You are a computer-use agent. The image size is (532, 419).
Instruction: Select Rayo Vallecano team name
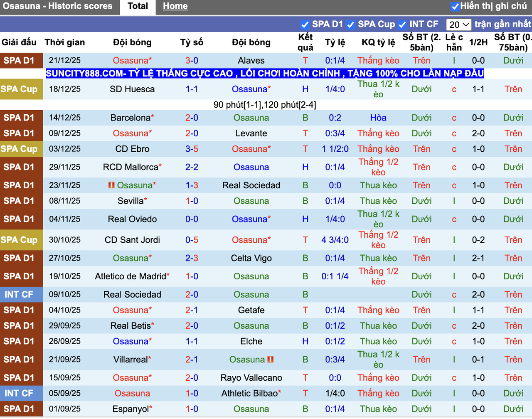click(x=251, y=378)
